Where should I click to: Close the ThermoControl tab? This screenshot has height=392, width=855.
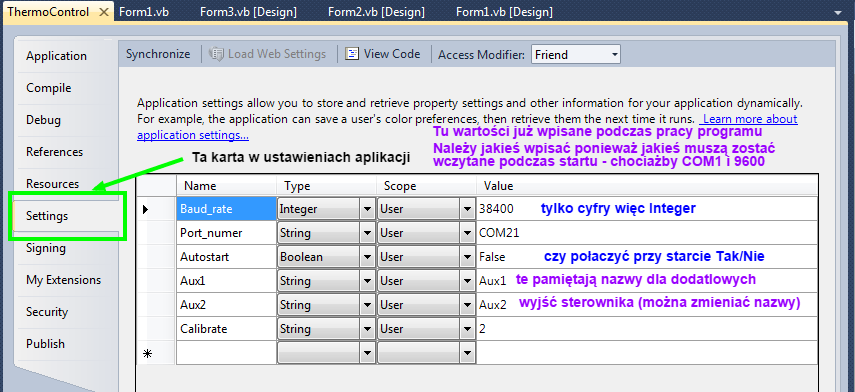pyautogui.click(x=104, y=12)
